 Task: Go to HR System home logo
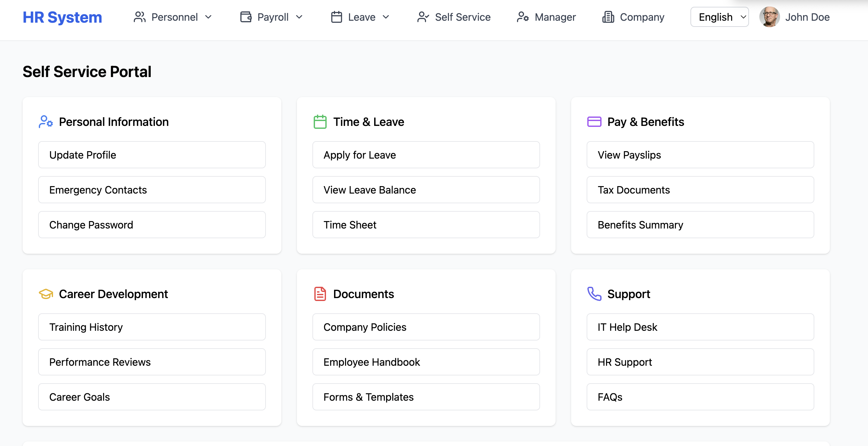62,17
